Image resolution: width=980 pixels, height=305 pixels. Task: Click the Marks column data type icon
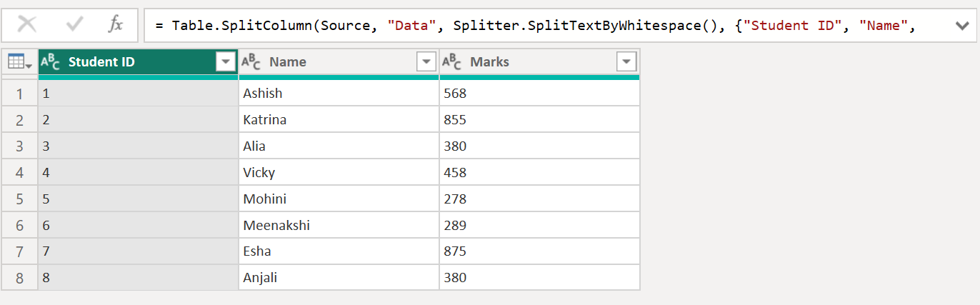point(452,62)
